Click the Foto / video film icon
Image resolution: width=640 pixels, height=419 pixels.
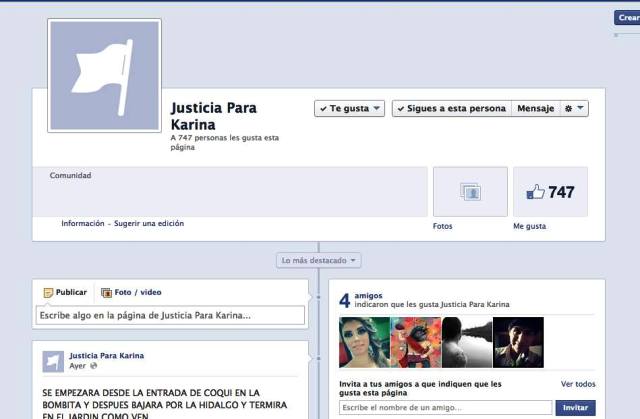pos(107,293)
